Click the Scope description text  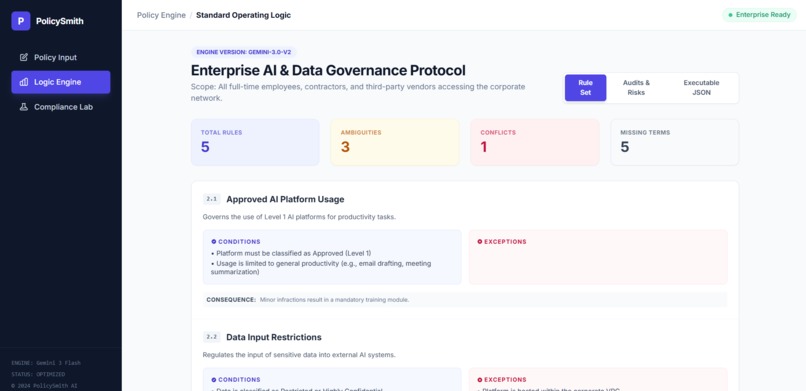(x=358, y=92)
